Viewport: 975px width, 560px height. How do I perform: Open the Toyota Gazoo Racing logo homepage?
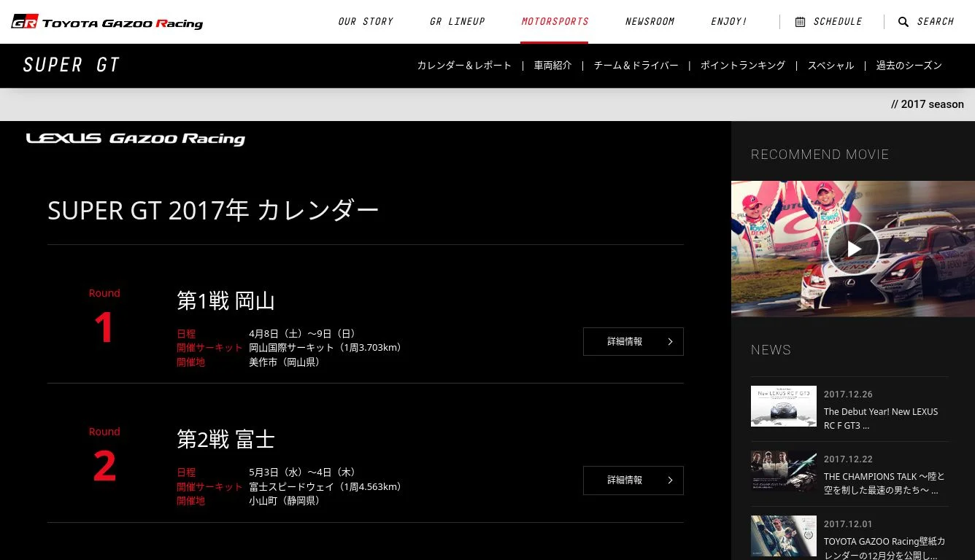pyautogui.click(x=107, y=23)
